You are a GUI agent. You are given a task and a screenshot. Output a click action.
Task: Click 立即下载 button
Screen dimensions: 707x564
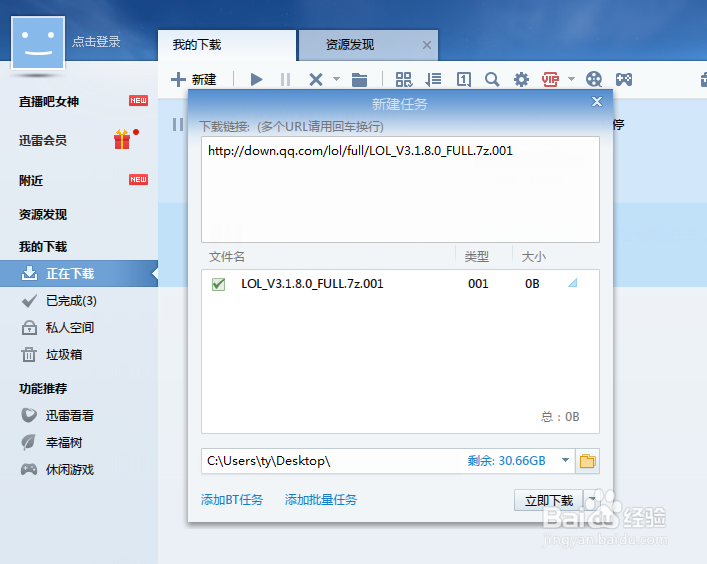tap(548, 500)
